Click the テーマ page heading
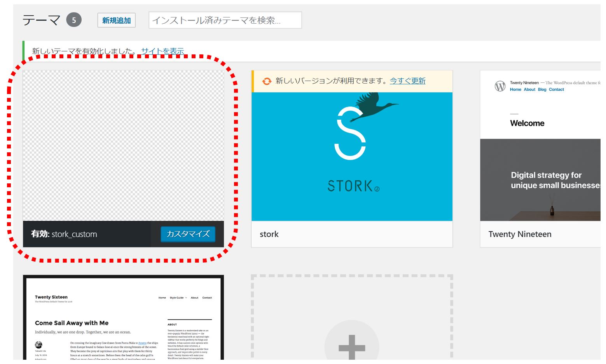The height and width of the screenshot is (364, 606). 41,20
